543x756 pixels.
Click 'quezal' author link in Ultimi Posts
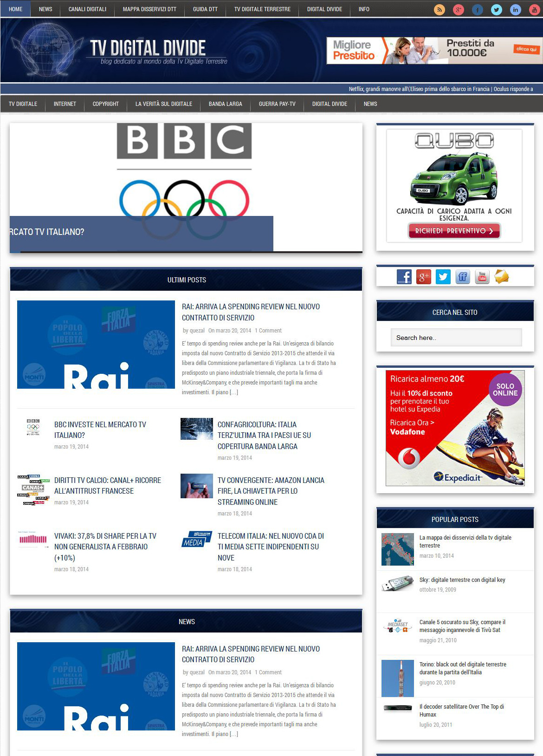click(x=197, y=331)
